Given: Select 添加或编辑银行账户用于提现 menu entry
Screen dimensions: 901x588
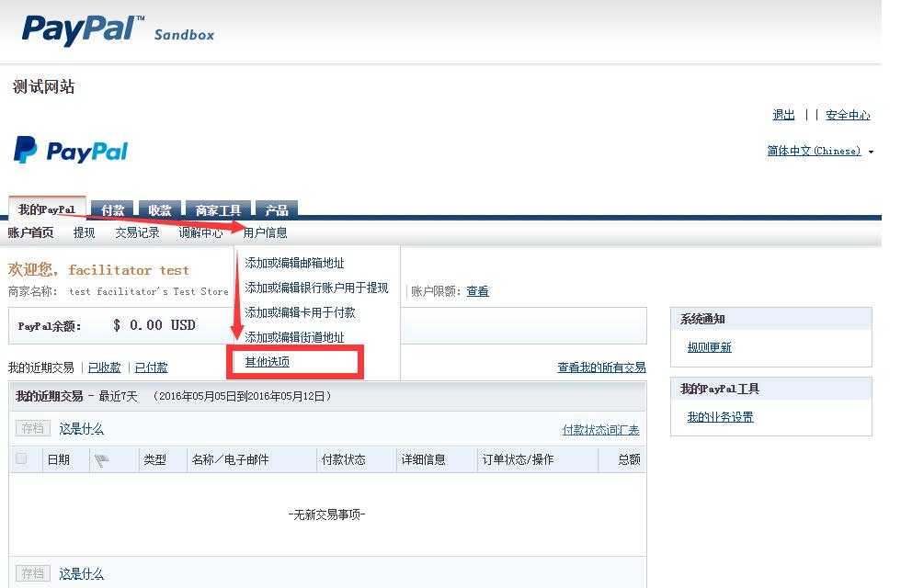Looking at the screenshot, I should click(316, 288).
